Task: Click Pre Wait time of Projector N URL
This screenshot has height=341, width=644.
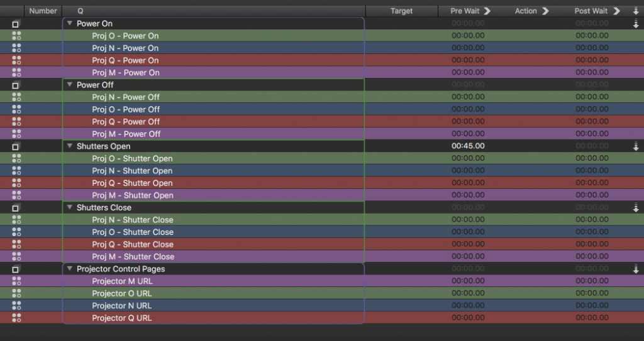Action: click(468, 305)
